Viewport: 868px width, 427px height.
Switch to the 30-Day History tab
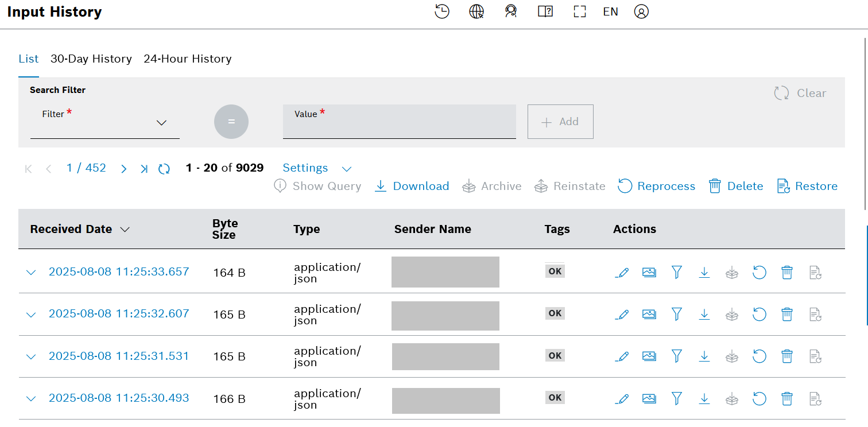pyautogui.click(x=91, y=59)
